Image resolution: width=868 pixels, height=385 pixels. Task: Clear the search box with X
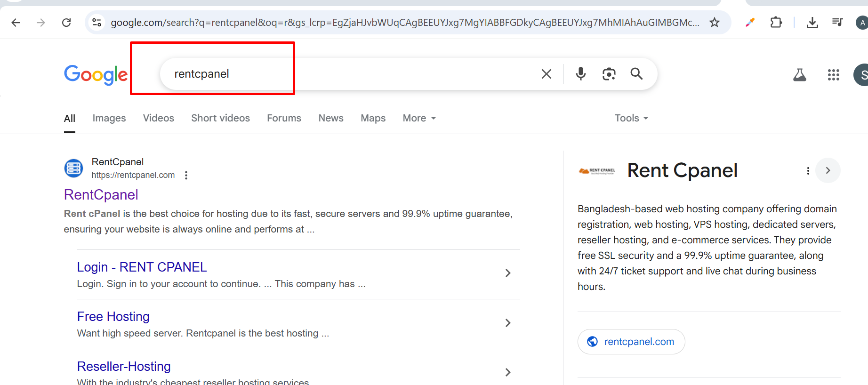click(x=547, y=74)
